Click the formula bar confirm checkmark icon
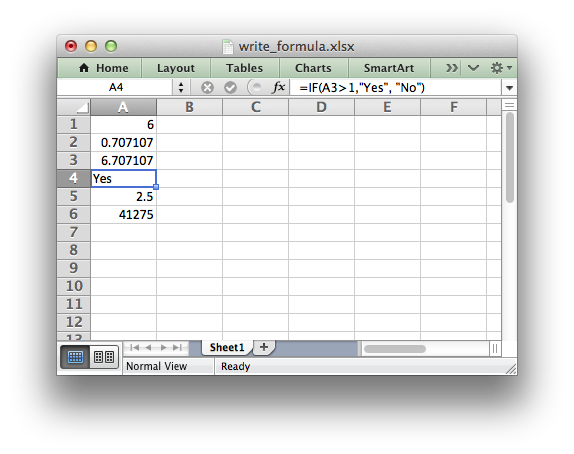574x454 pixels. pos(230,88)
